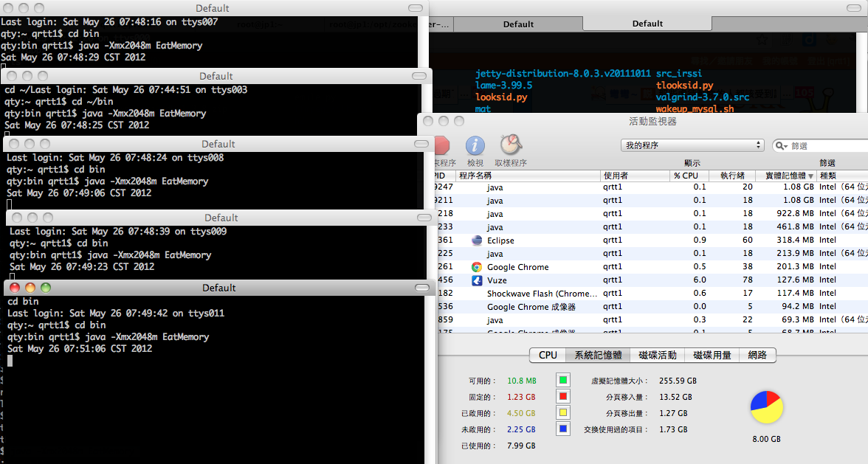Click the yellow 已啟用的 color swatch
This screenshot has width=868, height=464.
click(563, 412)
